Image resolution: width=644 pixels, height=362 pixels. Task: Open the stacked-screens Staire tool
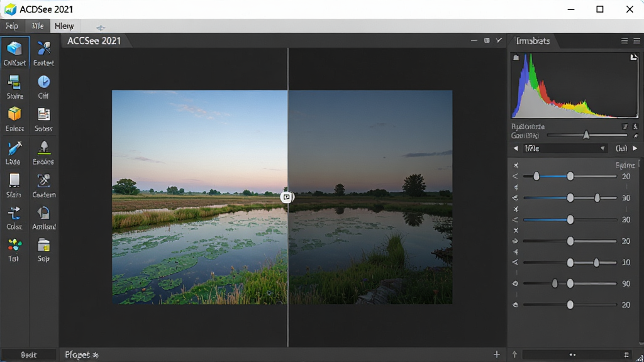point(14,82)
